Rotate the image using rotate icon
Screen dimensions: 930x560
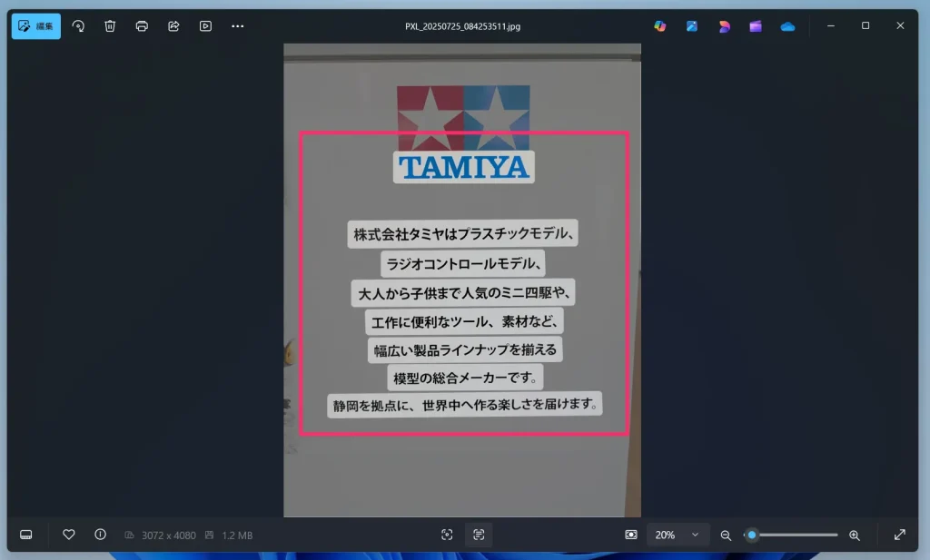point(78,26)
